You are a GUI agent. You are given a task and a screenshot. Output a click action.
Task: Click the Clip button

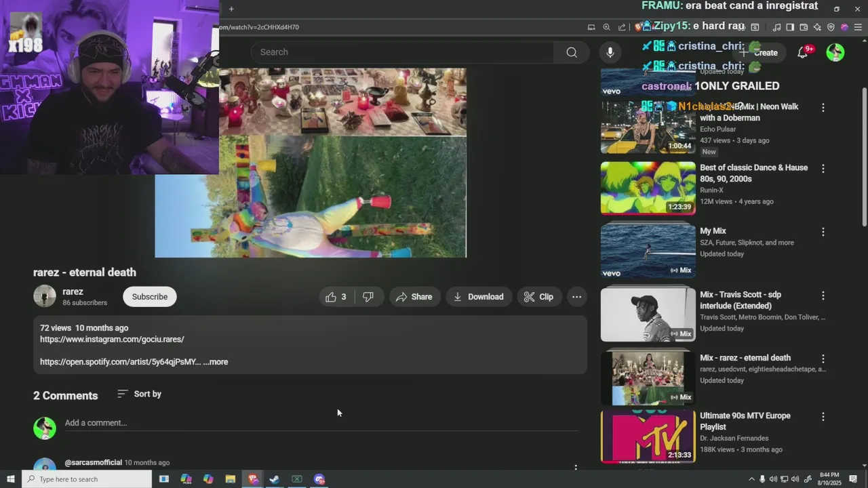tap(539, 297)
